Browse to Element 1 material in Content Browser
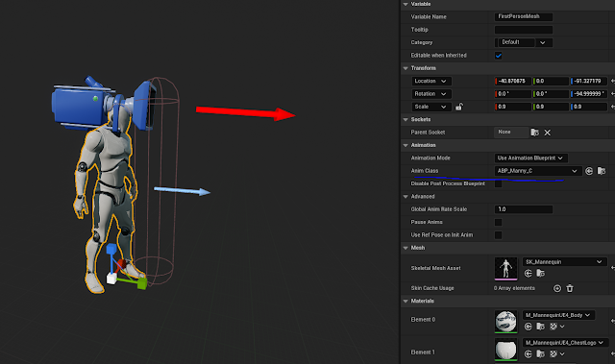Viewport: 615px width, 364px height. coord(540,354)
